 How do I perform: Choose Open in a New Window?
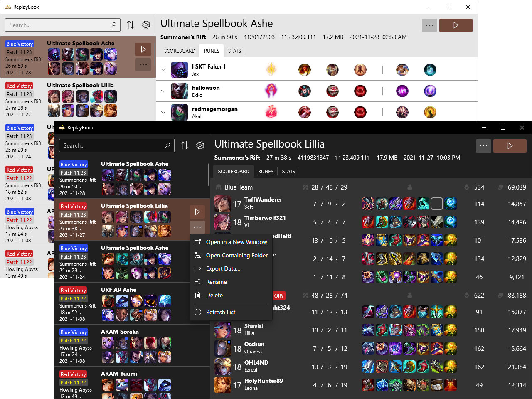(231, 242)
